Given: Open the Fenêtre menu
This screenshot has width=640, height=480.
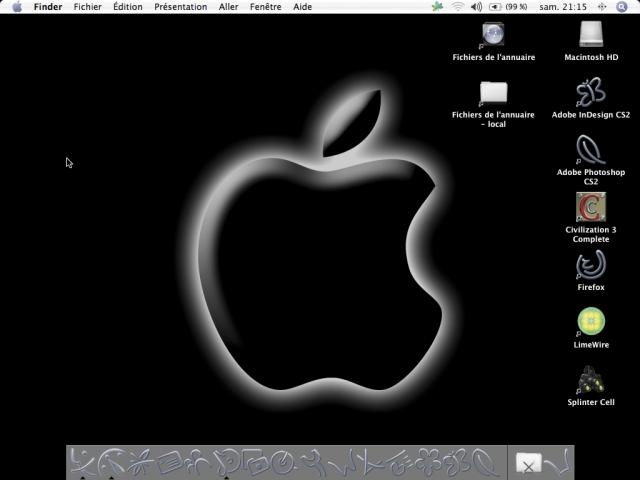Looking at the screenshot, I should pyautogui.click(x=265, y=7).
